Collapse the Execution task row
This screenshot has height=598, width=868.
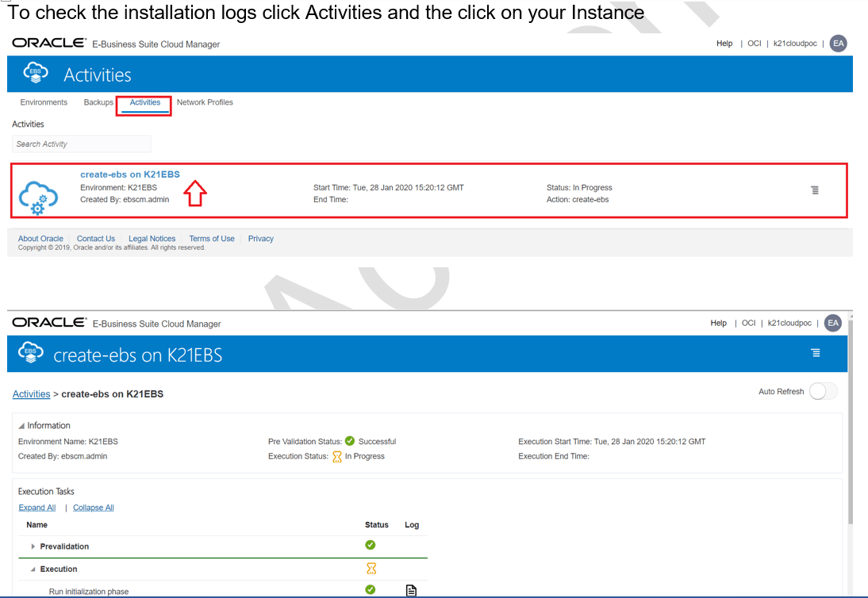click(x=33, y=569)
